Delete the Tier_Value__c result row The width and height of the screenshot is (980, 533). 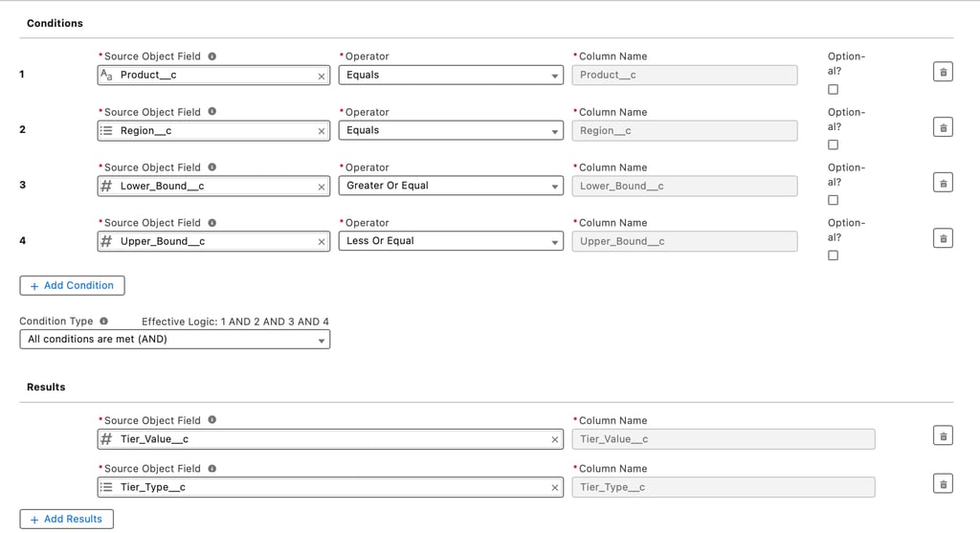(943, 436)
